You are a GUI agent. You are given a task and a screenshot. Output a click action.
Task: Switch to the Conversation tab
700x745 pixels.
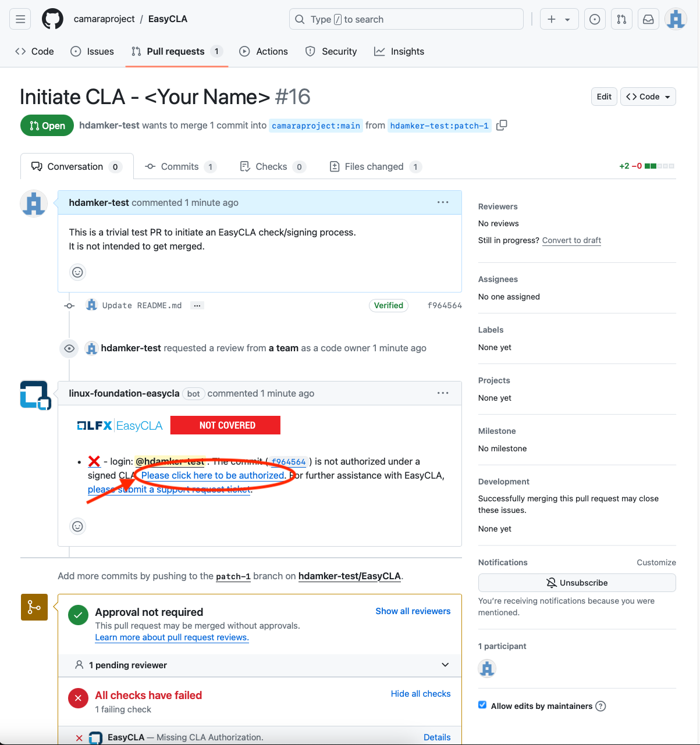point(77,166)
